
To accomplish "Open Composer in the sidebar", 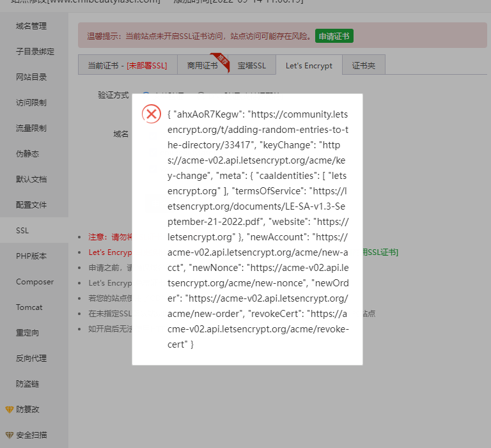I will pyautogui.click(x=35, y=282).
